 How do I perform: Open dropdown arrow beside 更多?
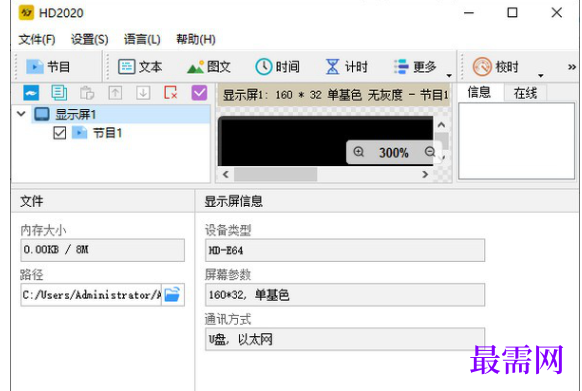(x=449, y=75)
